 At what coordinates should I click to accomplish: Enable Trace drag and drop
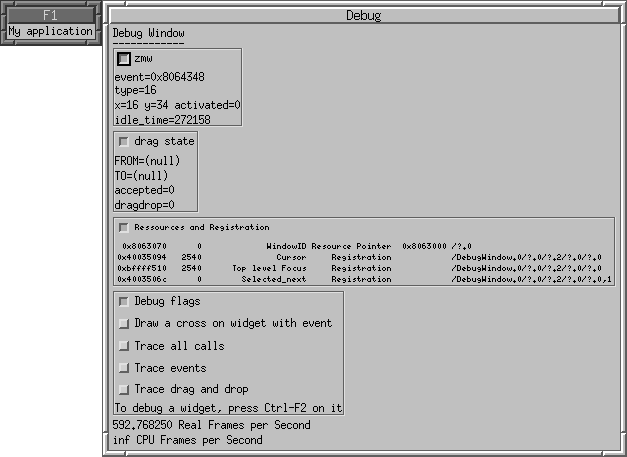[x=123, y=389]
